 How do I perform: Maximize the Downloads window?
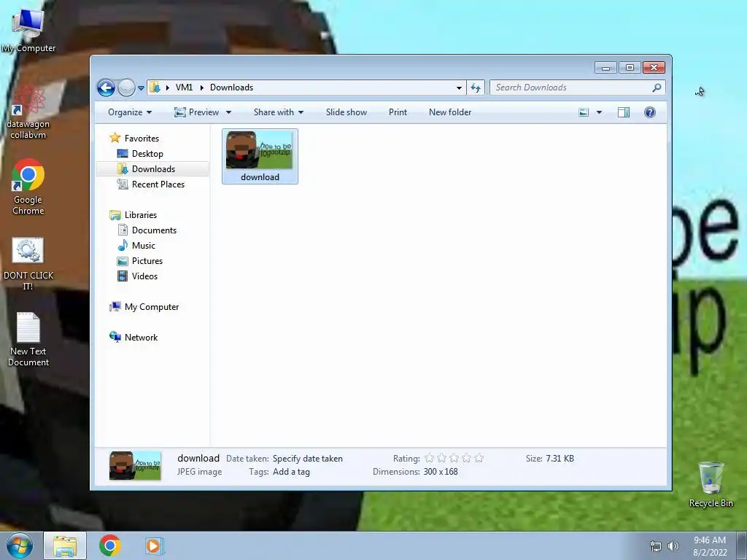[x=630, y=68]
